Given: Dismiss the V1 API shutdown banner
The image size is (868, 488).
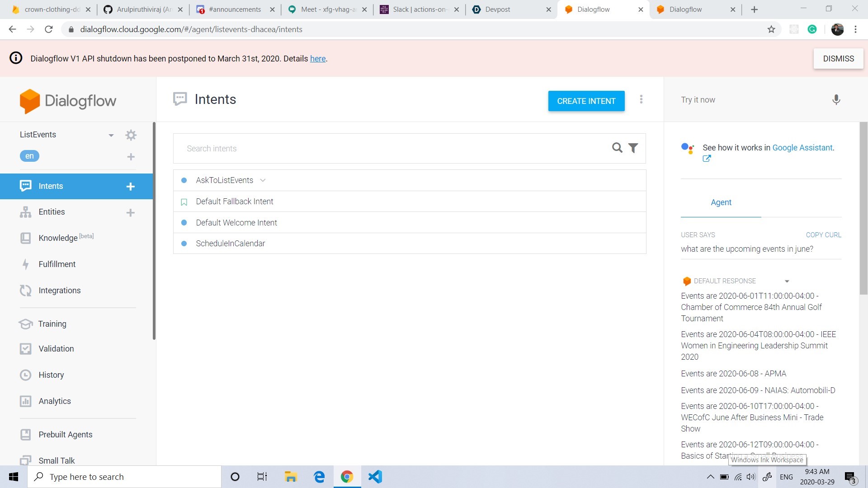Looking at the screenshot, I should [x=838, y=59].
